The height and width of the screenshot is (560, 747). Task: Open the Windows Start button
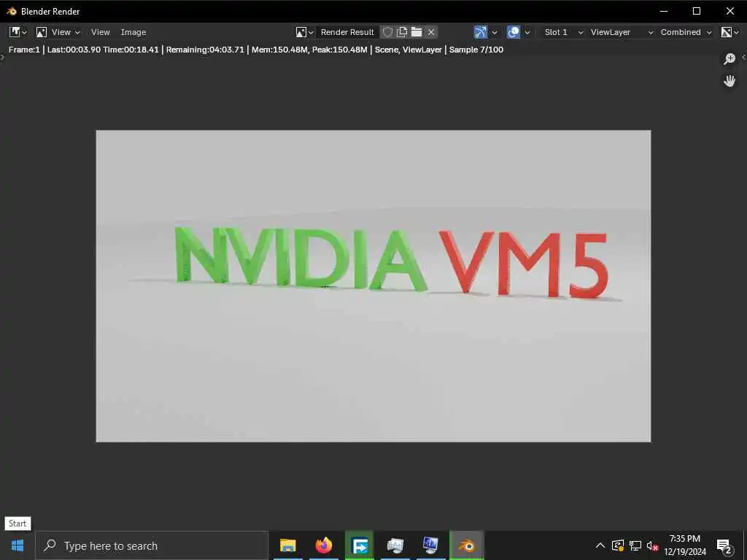[x=18, y=545]
